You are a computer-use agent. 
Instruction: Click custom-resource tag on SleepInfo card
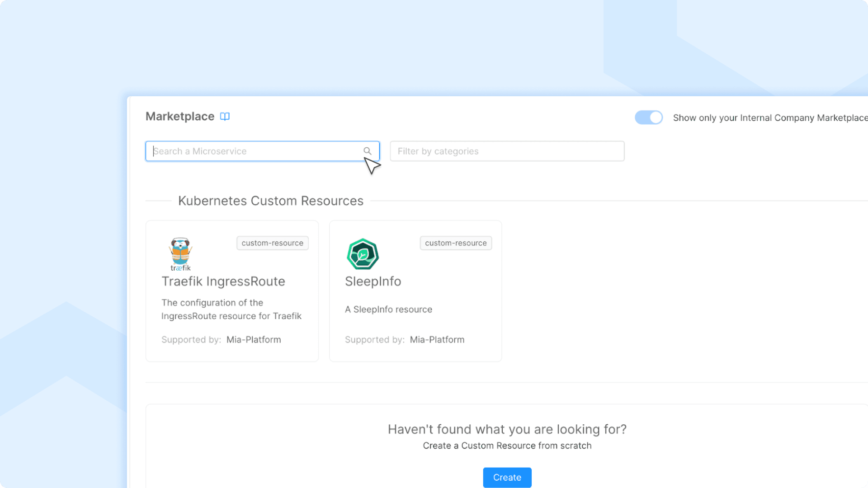click(456, 243)
